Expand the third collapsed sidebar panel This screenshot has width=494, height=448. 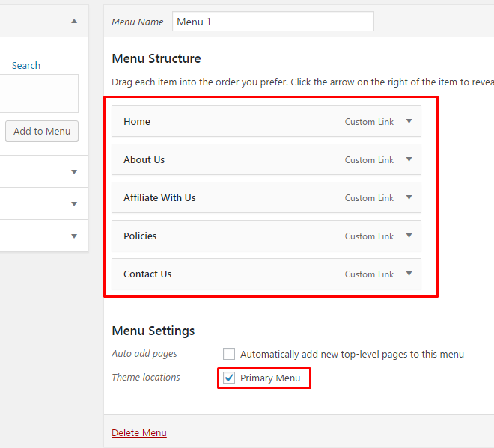(x=74, y=203)
